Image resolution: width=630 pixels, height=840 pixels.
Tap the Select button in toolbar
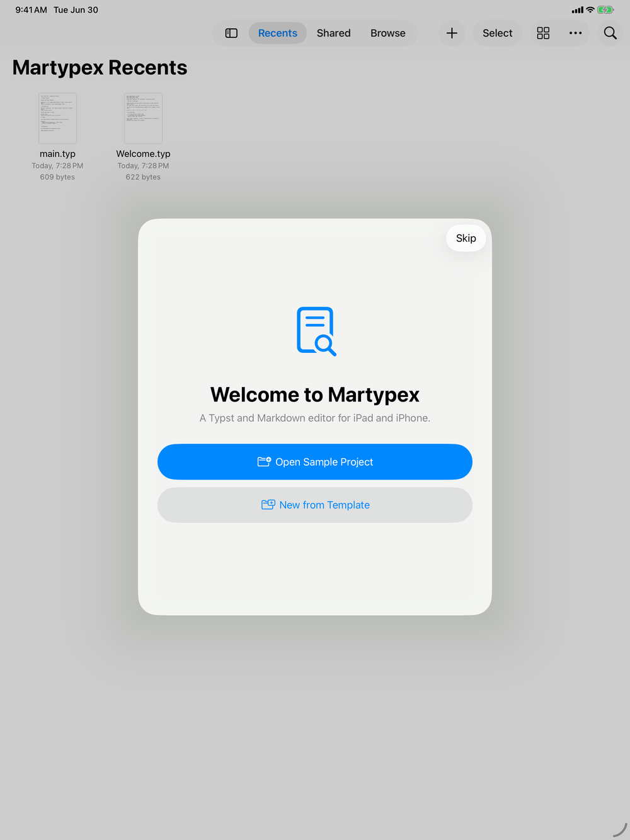tap(498, 33)
